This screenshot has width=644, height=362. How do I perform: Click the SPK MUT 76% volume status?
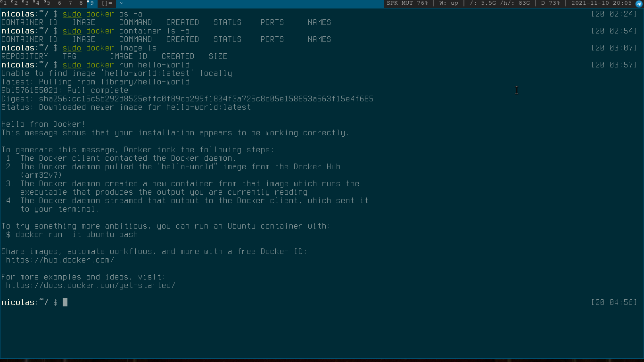tap(407, 3)
